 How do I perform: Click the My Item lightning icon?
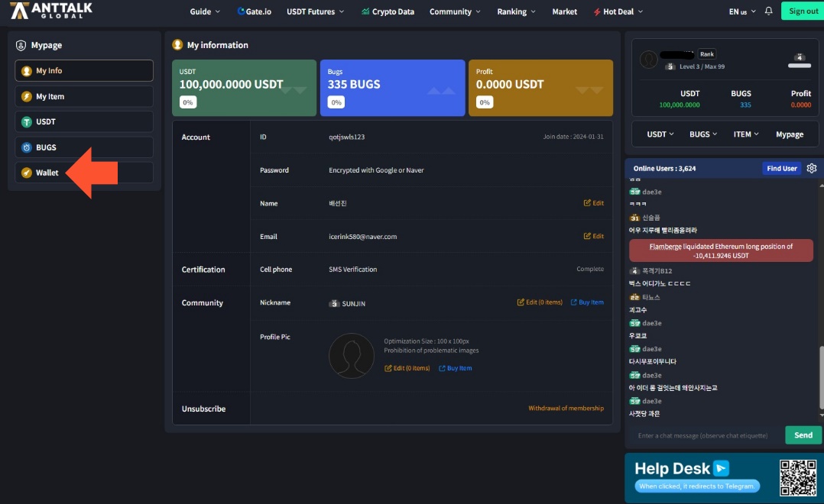pyautogui.click(x=26, y=96)
